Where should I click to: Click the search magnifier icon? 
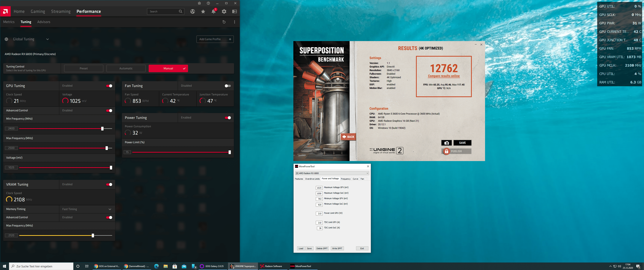[x=180, y=11]
